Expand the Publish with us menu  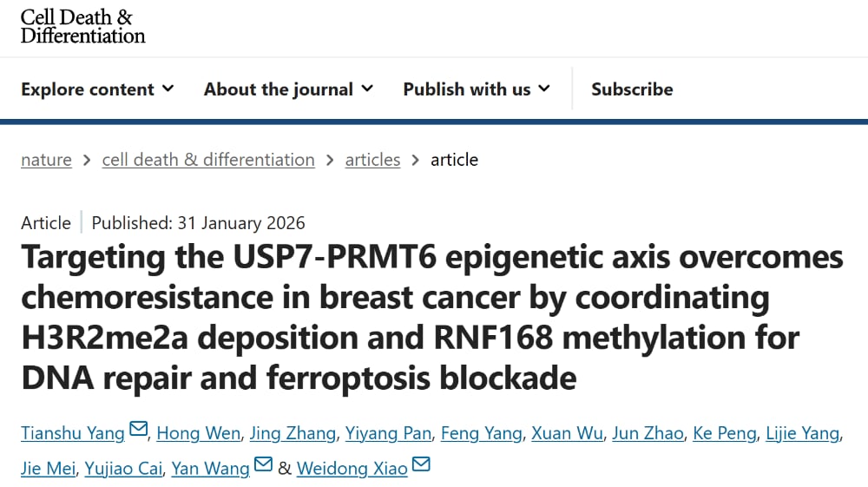click(477, 89)
